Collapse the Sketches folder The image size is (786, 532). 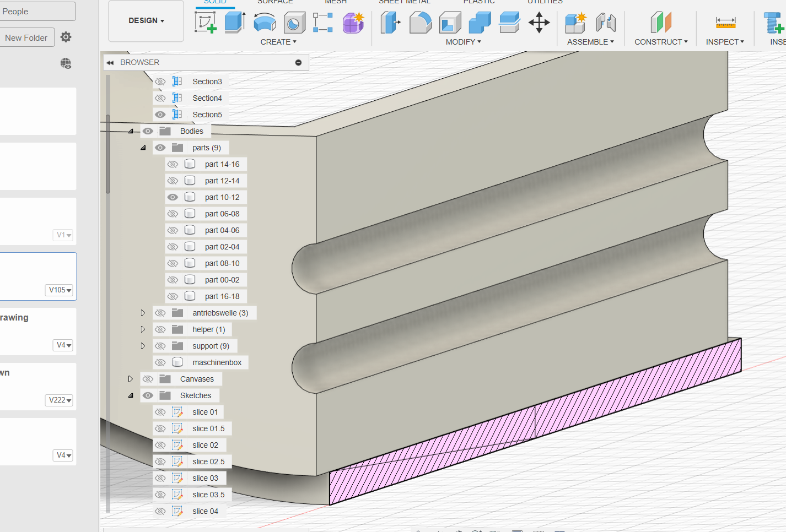click(131, 395)
